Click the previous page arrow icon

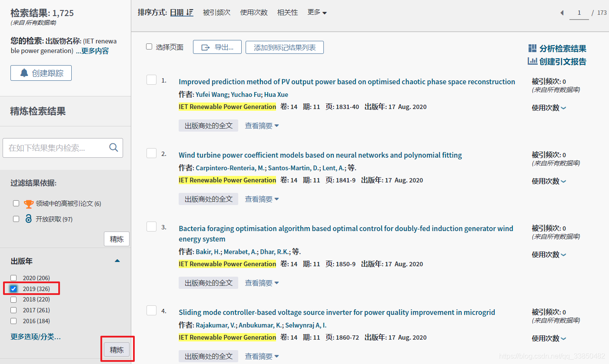click(562, 13)
